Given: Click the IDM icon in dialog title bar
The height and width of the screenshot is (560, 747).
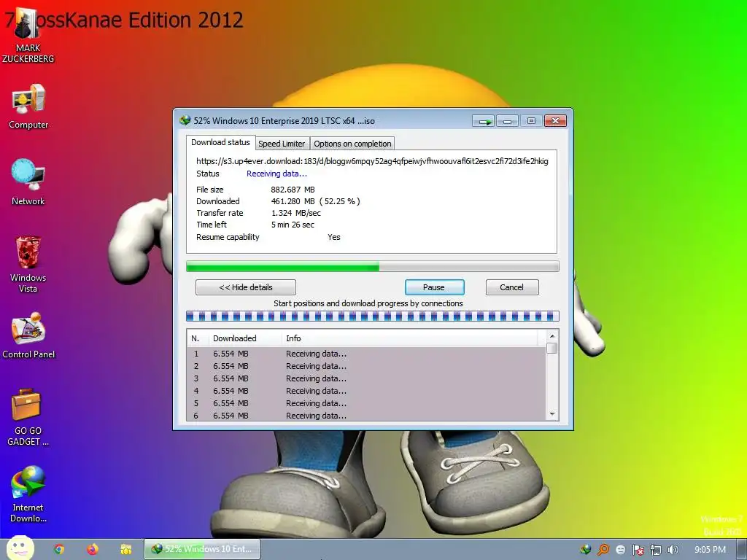Looking at the screenshot, I should tap(185, 120).
